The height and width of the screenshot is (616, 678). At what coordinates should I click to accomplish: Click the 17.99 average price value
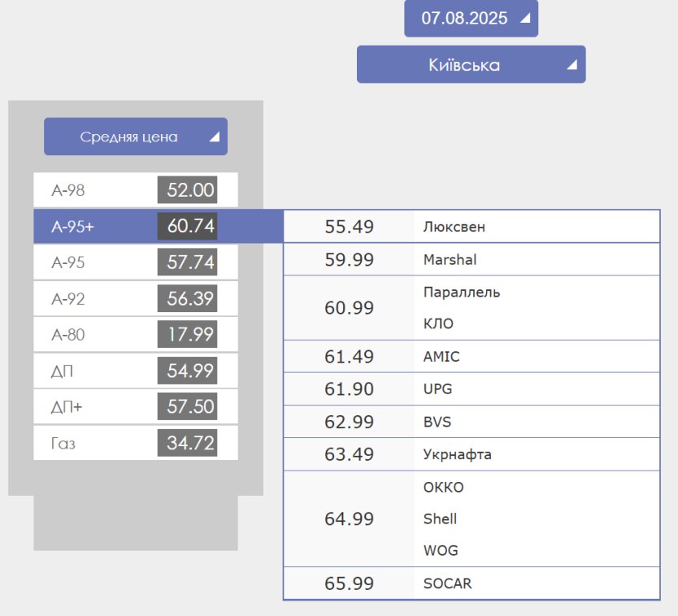[x=187, y=334]
